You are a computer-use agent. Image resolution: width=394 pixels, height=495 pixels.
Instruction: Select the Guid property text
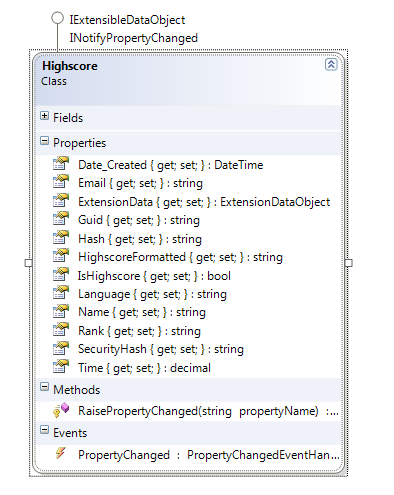tap(139, 220)
